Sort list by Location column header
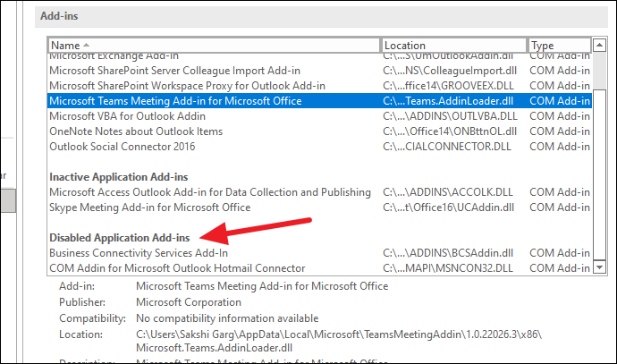This screenshot has height=364, width=617. tap(453, 46)
